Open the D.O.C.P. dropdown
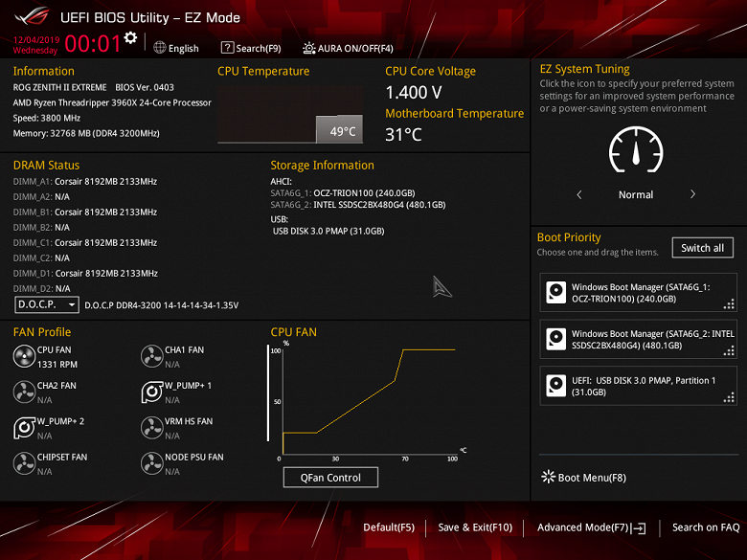Image resolution: width=747 pixels, height=560 pixels. [x=47, y=304]
